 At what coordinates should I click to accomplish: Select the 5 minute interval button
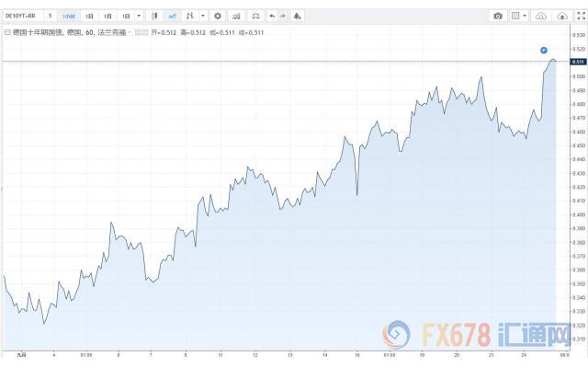pos(50,16)
